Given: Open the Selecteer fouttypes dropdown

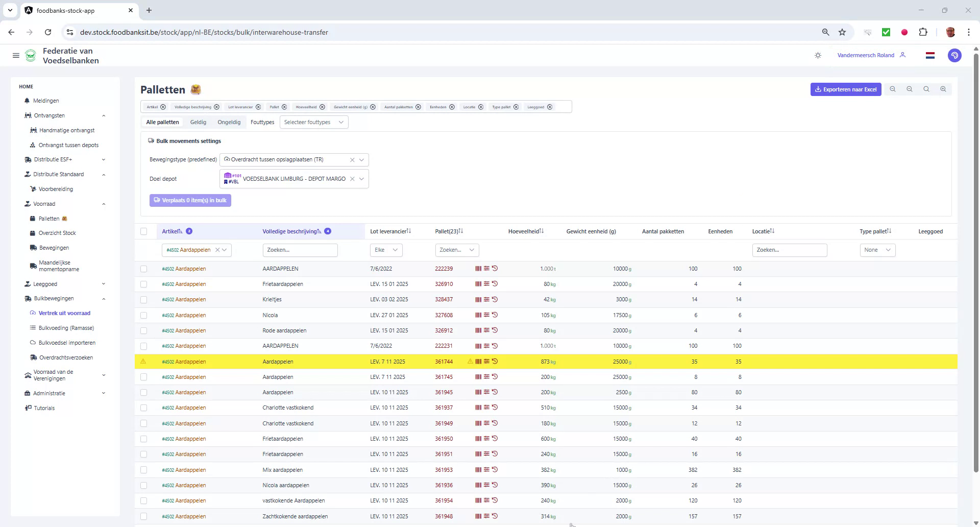Looking at the screenshot, I should [313, 122].
